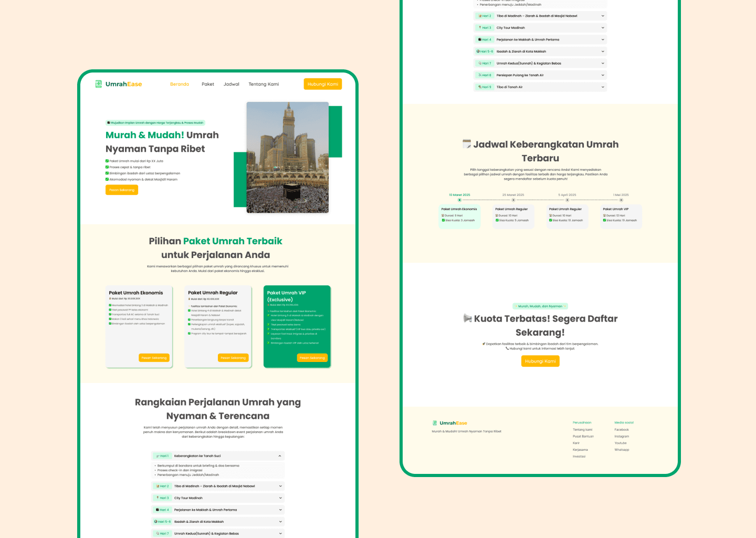The width and height of the screenshot is (756, 538).
Task: Select the 25 Maret 2025 timeline dot
Action: pos(513,200)
